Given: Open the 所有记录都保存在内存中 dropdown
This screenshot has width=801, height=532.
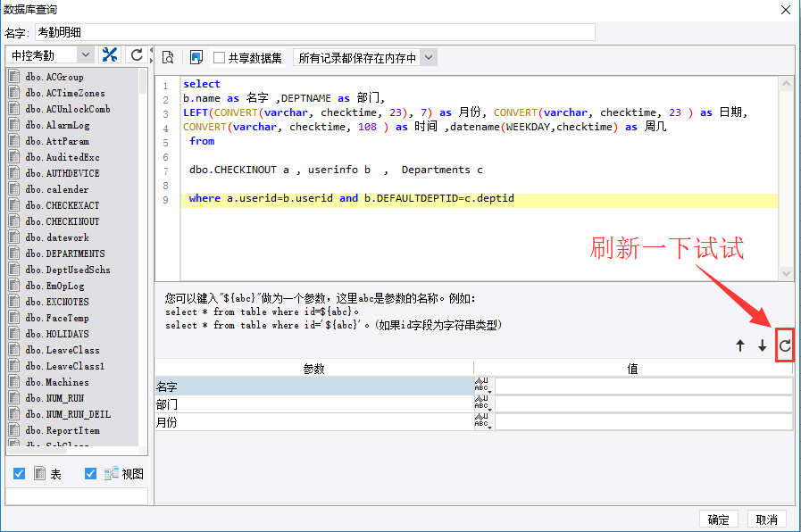Looking at the screenshot, I should click(x=429, y=58).
